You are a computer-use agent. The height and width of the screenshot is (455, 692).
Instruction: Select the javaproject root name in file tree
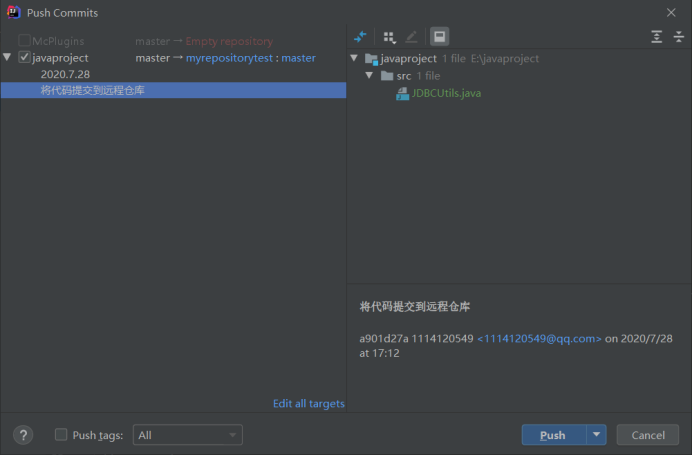[x=408, y=59]
